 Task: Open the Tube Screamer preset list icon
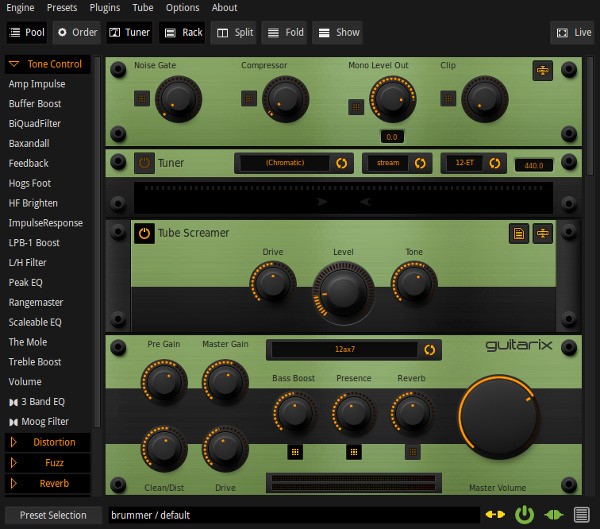[519, 233]
